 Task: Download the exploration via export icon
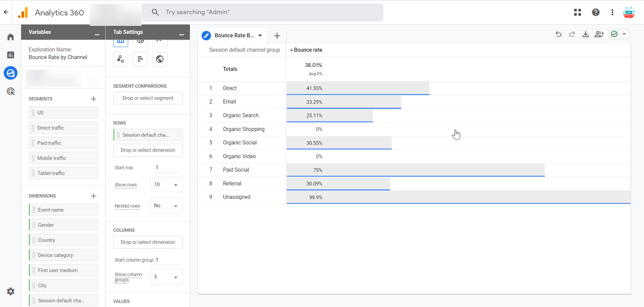pos(585,34)
